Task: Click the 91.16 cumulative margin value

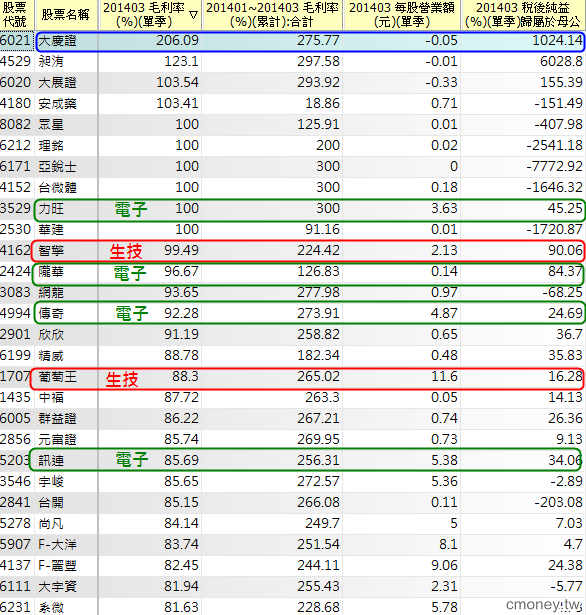Action: click(x=322, y=229)
